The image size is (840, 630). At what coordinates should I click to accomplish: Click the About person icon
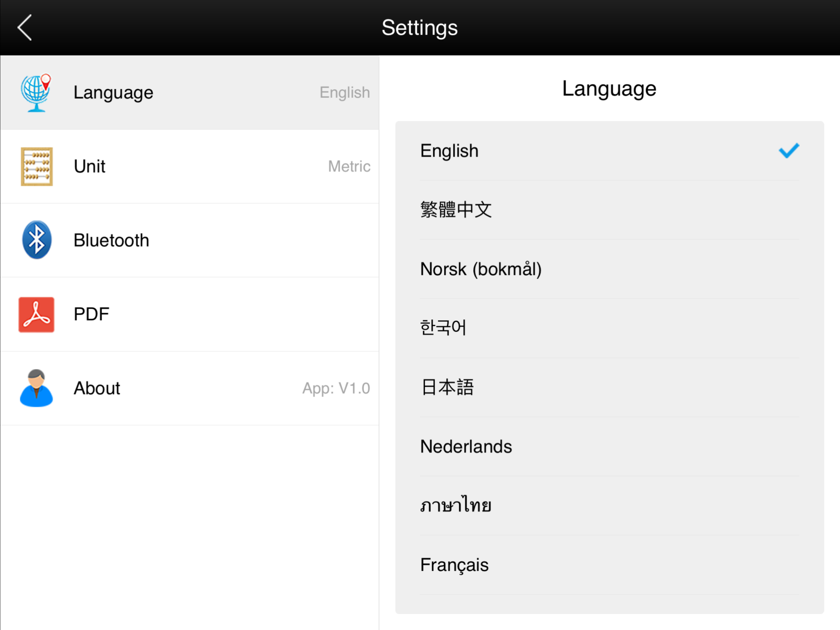[x=37, y=388]
